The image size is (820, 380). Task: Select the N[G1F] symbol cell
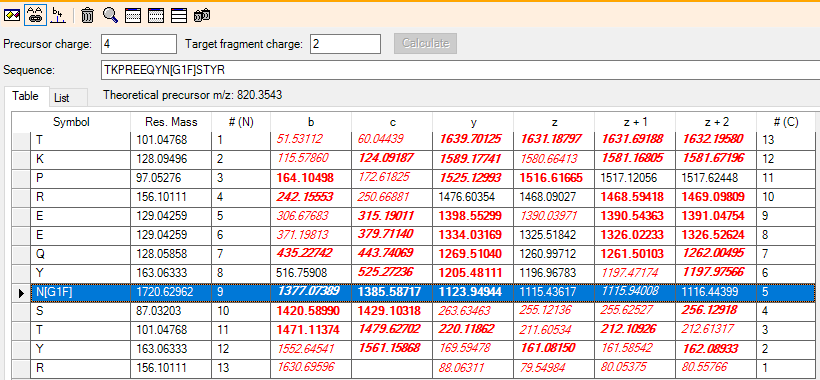[81, 293]
